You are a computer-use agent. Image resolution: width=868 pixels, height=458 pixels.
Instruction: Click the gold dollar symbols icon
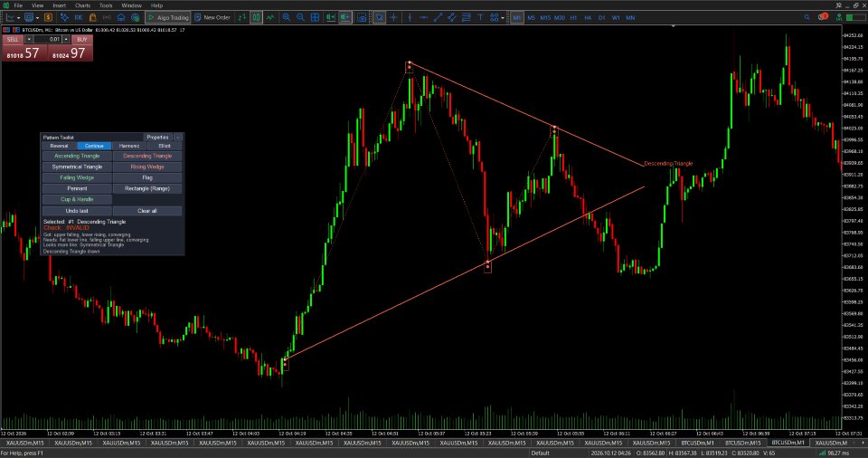tap(49, 18)
